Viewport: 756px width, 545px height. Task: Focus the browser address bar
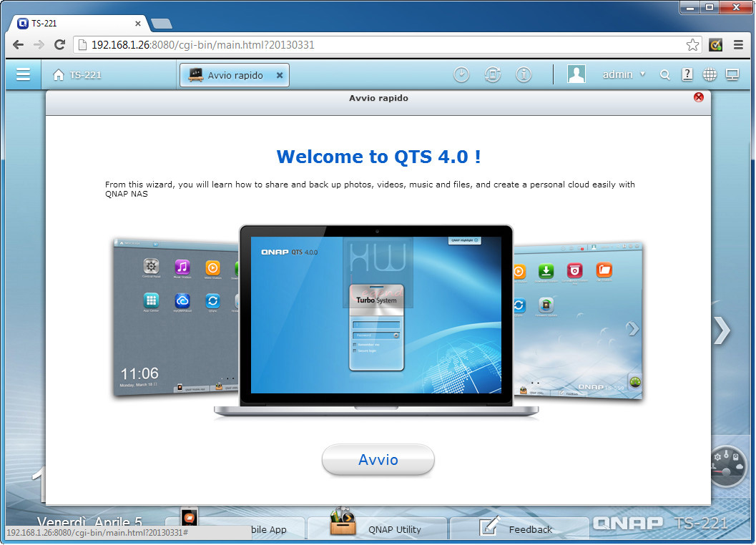pos(386,45)
